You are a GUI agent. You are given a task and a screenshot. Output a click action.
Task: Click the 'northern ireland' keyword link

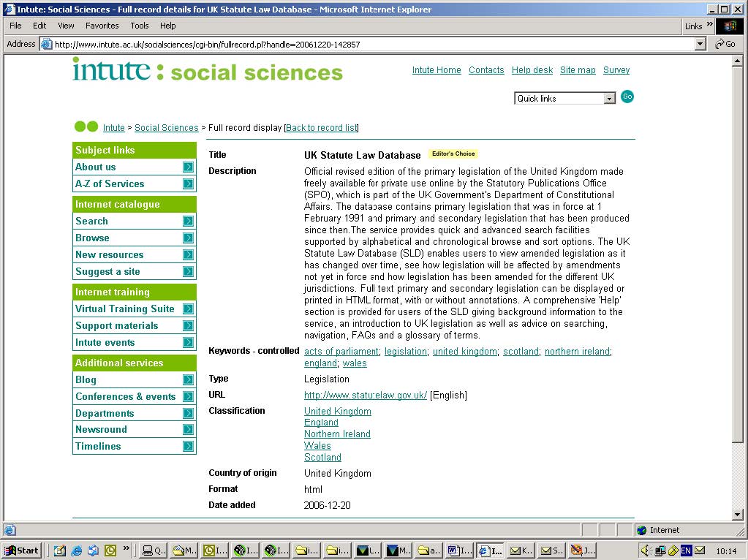(577, 352)
